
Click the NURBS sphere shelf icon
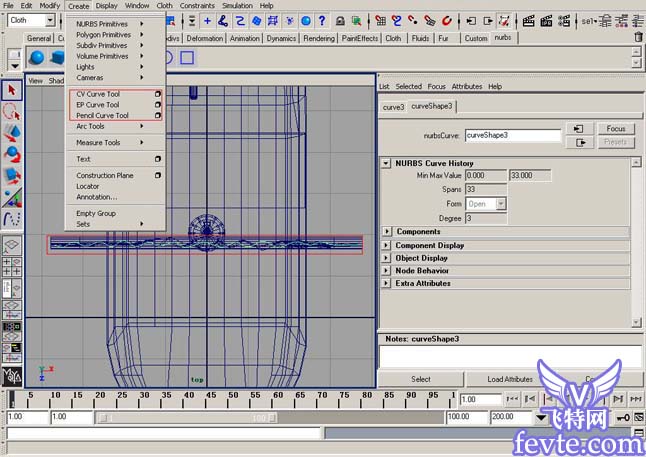click(37, 57)
